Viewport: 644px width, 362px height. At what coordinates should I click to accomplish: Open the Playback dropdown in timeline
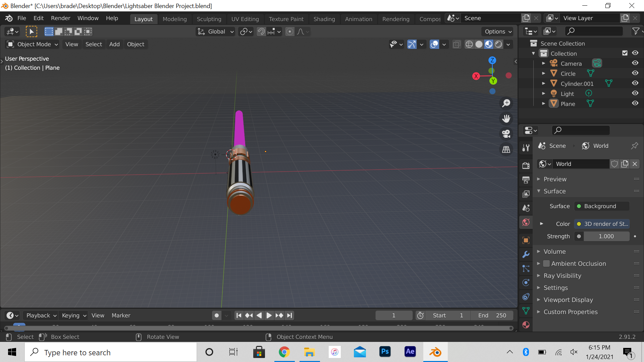[x=41, y=315]
